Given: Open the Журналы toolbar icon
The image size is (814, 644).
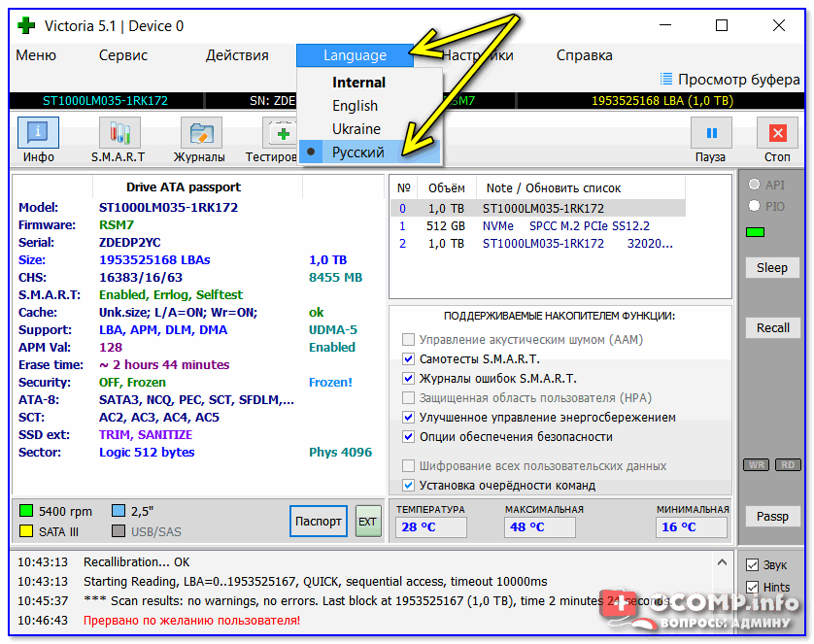Looking at the screenshot, I should (199, 133).
